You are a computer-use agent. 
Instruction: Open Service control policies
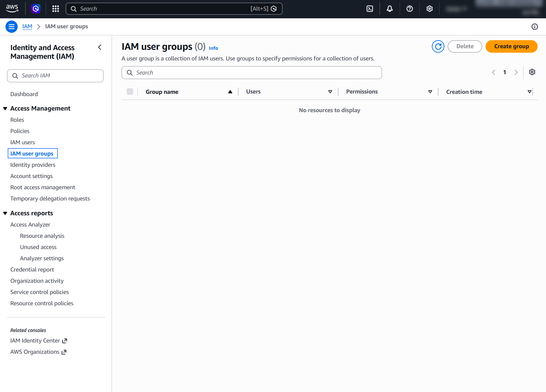[40, 292]
